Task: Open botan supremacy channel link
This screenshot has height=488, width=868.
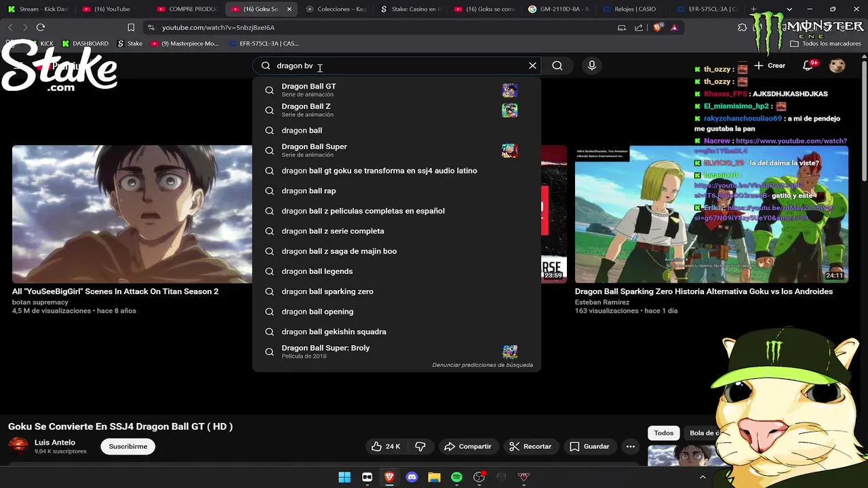Action: (40, 302)
